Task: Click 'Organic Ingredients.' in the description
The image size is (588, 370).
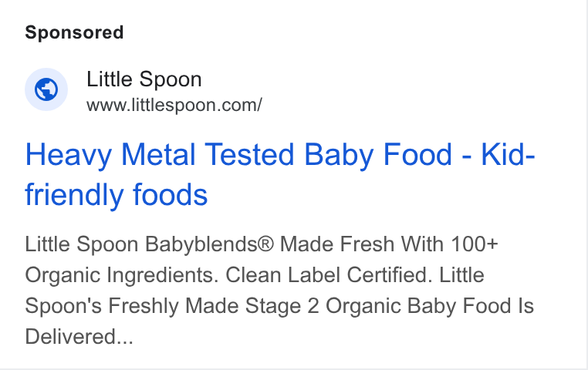Action: point(122,276)
